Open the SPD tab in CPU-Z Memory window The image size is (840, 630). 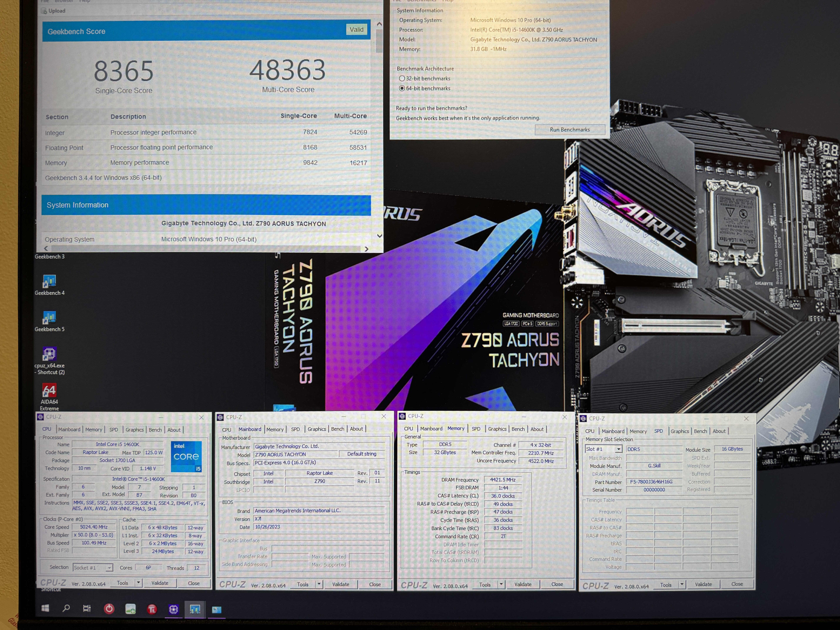pyautogui.click(x=476, y=429)
